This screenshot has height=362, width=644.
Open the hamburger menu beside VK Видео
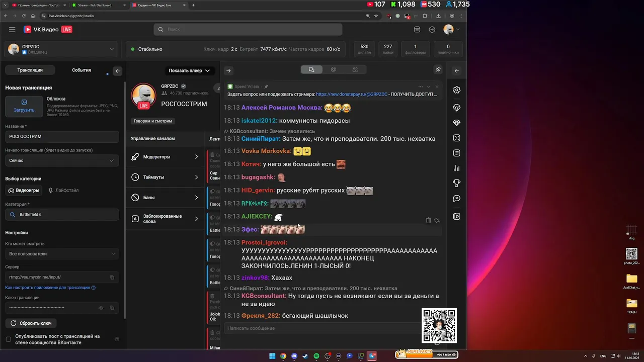pyautogui.click(x=12, y=30)
